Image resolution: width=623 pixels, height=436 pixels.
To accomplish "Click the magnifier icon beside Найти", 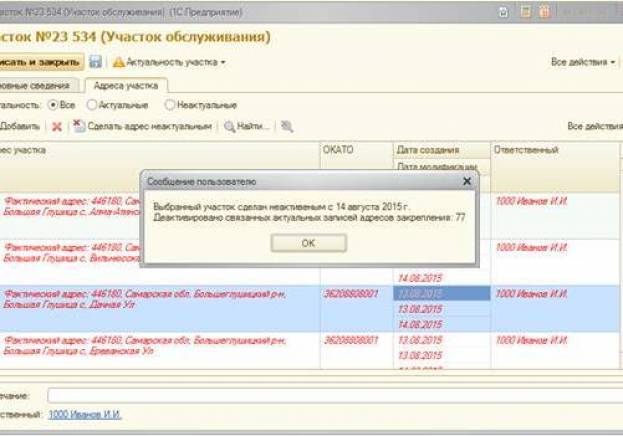I will 230,127.
